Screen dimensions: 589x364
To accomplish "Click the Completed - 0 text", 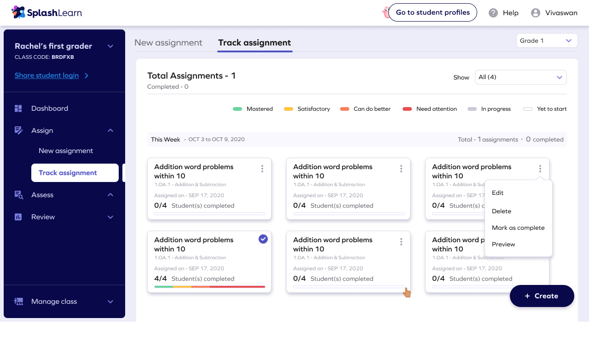I will (167, 87).
